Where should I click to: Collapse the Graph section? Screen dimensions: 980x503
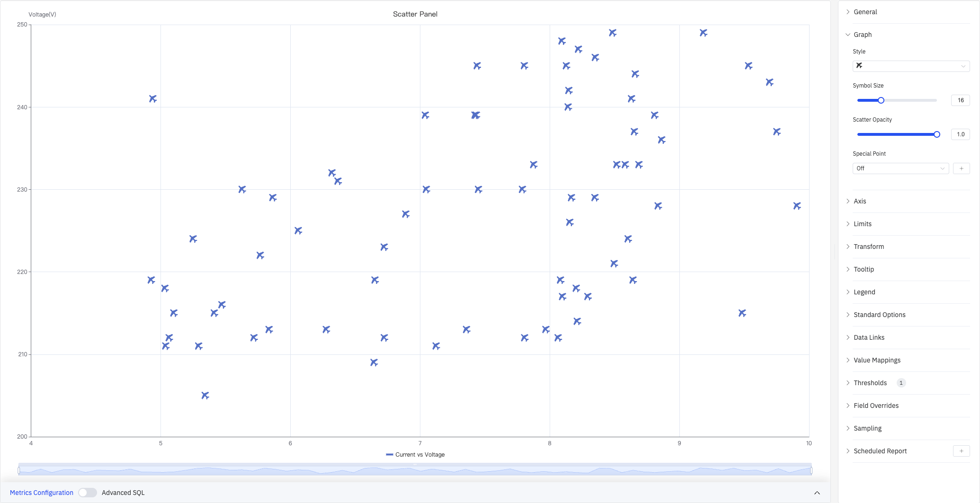(x=862, y=35)
